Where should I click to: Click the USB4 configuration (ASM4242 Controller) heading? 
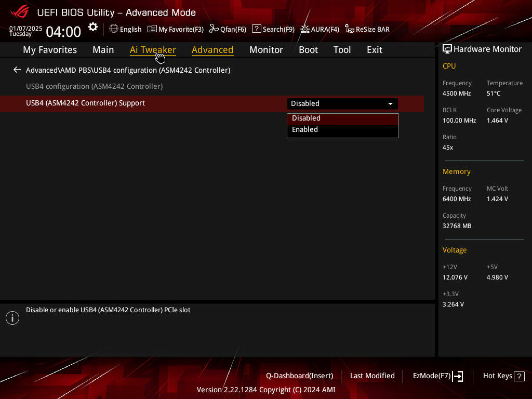pos(95,87)
